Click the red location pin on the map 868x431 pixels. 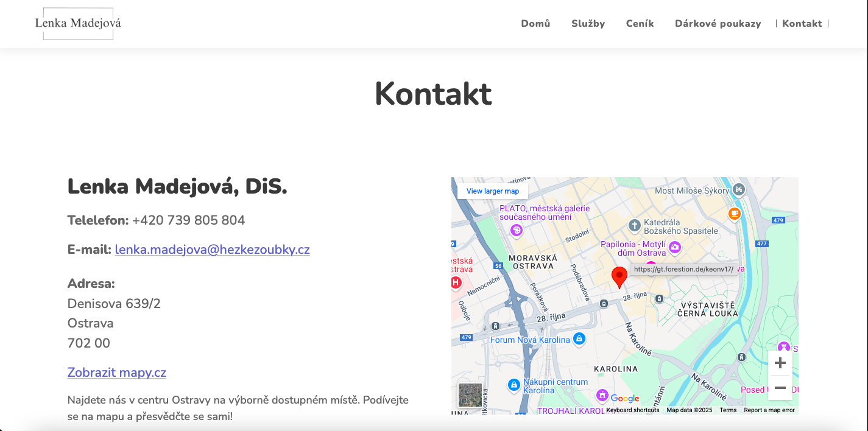tap(619, 277)
